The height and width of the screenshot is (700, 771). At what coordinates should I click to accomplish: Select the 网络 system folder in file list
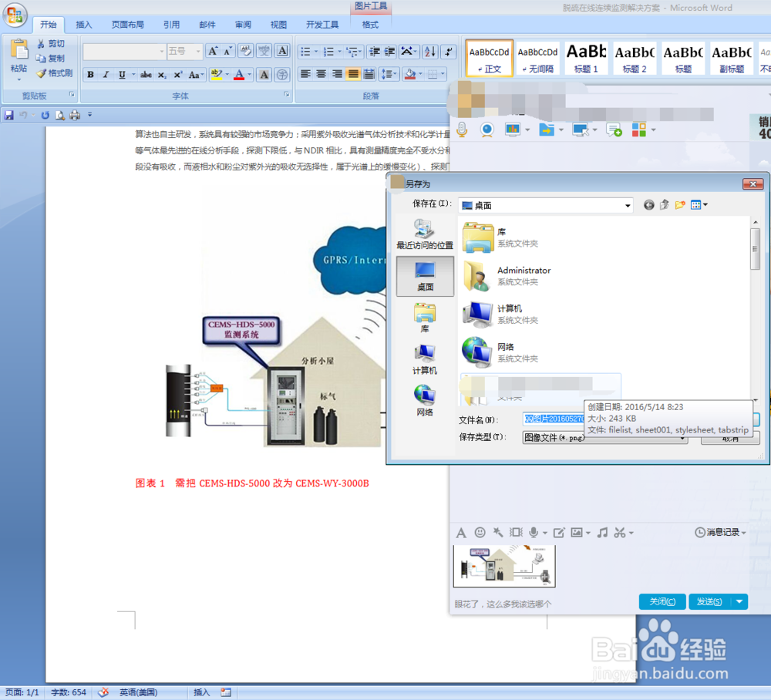[x=500, y=352]
